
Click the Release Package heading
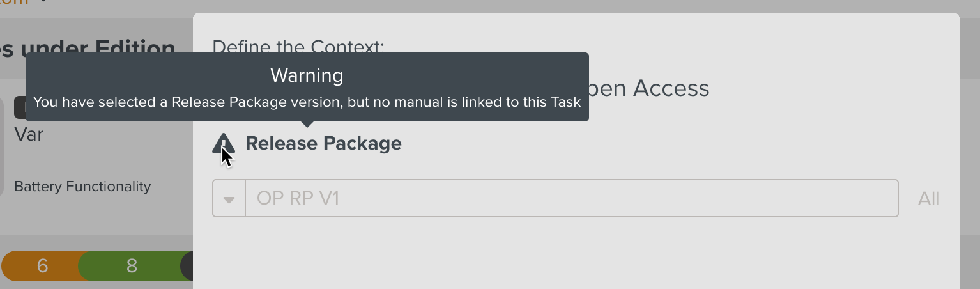tap(323, 143)
